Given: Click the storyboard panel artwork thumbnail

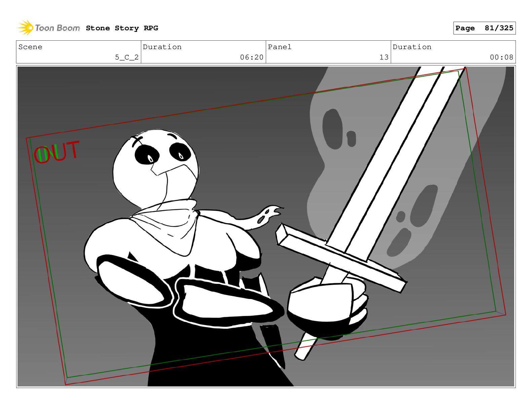Looking at the screenshot, I should coord(266,226).
